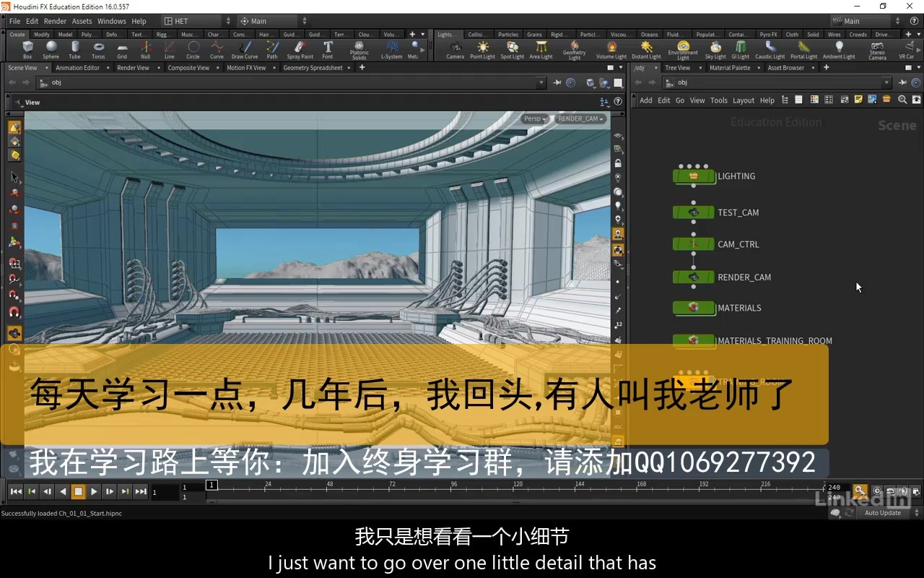The width and height of the screenshot is (924, 578).
Task: Select the Grid shelf tool
Action: point(122,50)
